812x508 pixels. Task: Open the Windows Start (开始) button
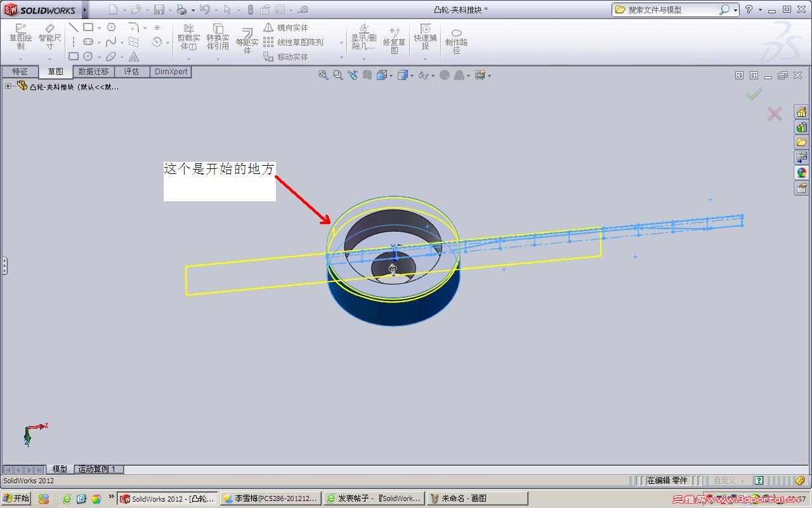coord(16,498)
